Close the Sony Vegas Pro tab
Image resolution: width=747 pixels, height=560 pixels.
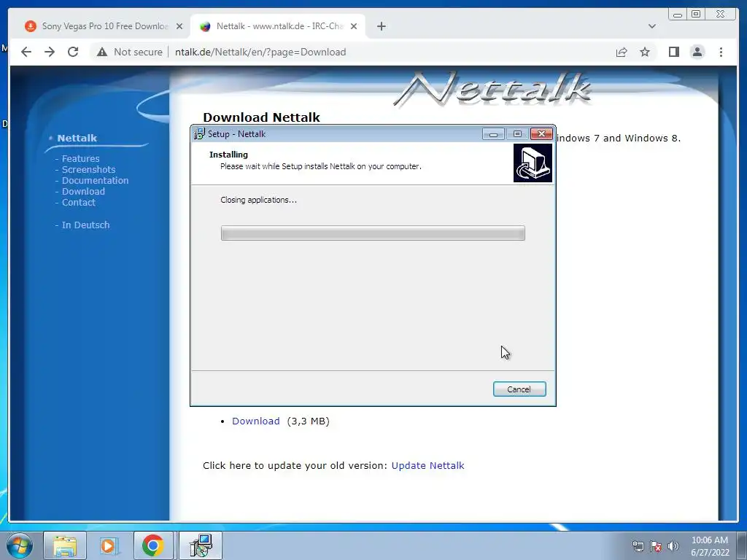click(x=179, y=26)
